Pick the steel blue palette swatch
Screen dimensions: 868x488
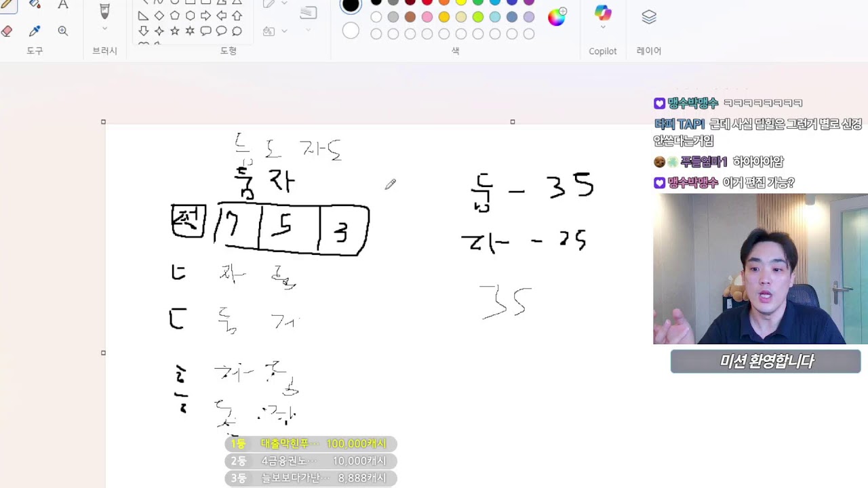[512, 17]
